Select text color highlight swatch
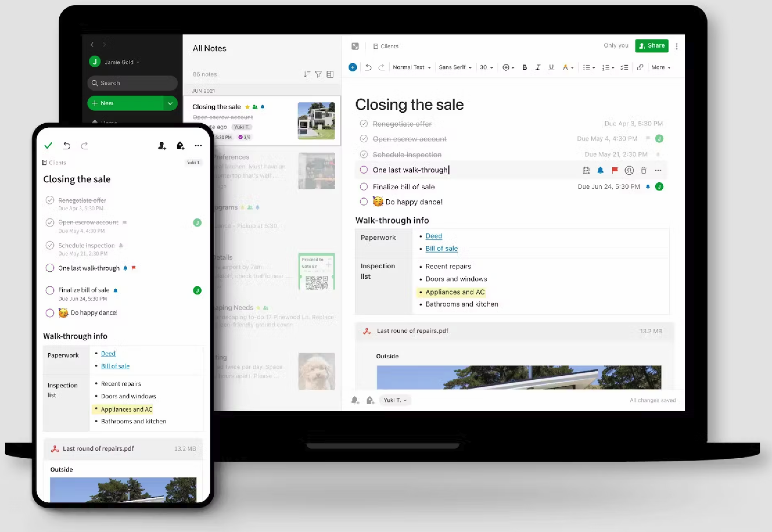 point(565,67)
